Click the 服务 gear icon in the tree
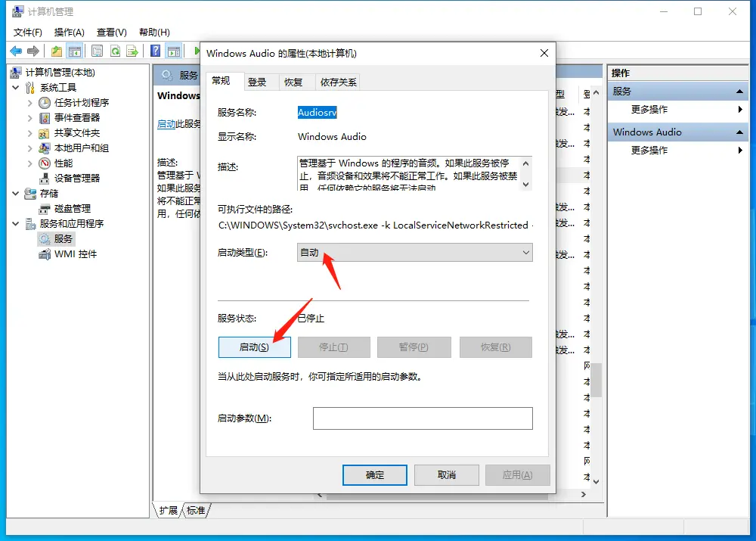The height and width of the screenshot is (541, 756). pos(45,239)
